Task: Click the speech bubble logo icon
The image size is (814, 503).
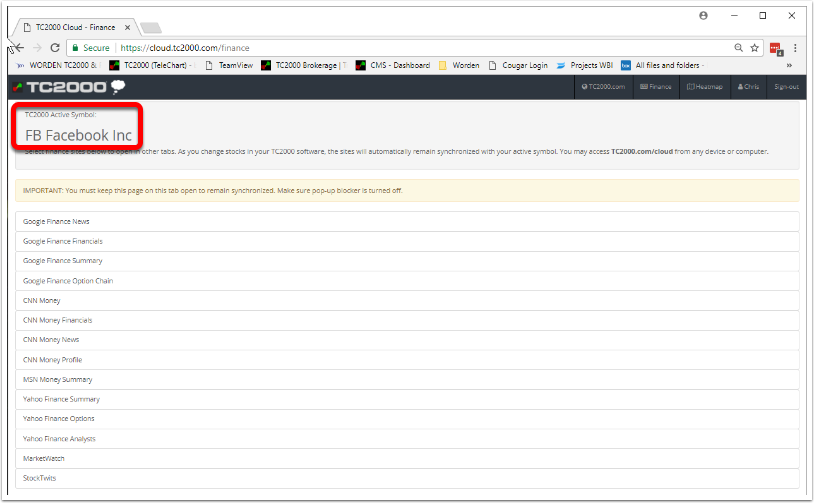Action: (118, 87)
